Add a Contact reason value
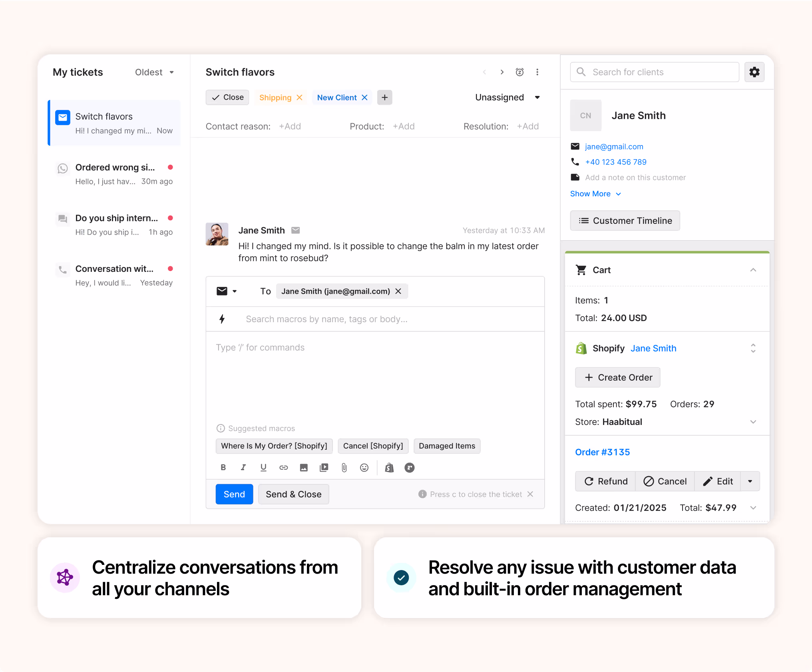The height and width of the screenshot is (672, 812). point(290,126)
